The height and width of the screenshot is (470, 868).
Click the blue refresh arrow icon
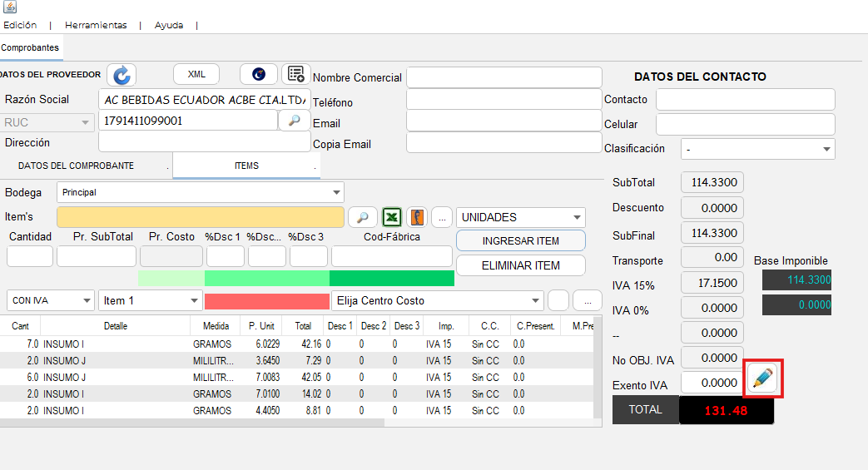122,75
